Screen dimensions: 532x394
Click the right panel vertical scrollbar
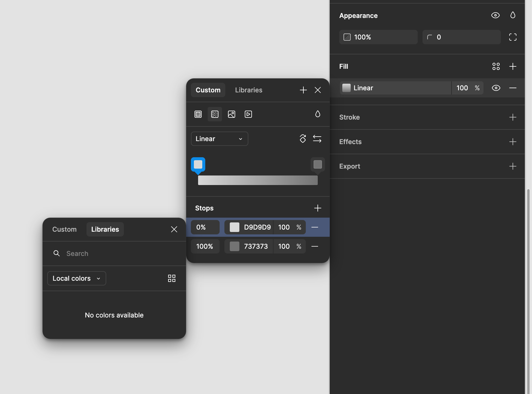pyautogui.click(x=528, y=291)
